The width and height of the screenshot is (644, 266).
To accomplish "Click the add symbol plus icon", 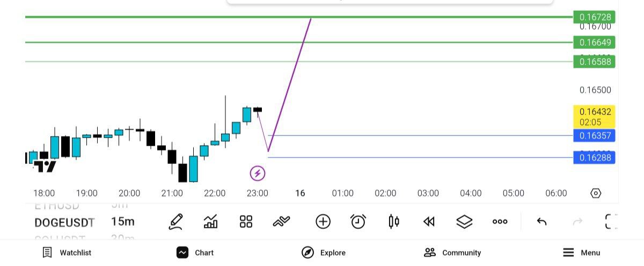I will pyautogui.click(x=323, y=221).
